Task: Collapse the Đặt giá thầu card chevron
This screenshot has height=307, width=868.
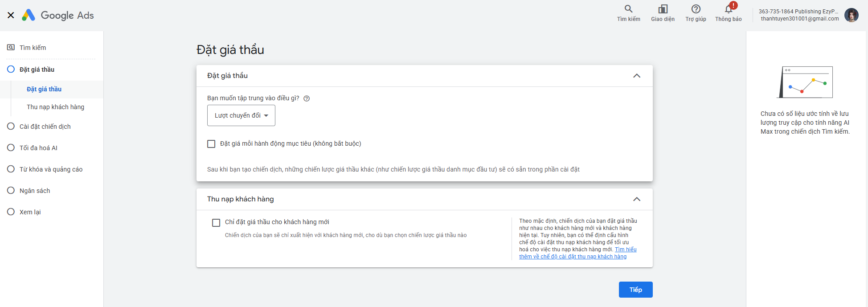Action: coord(637,76)
